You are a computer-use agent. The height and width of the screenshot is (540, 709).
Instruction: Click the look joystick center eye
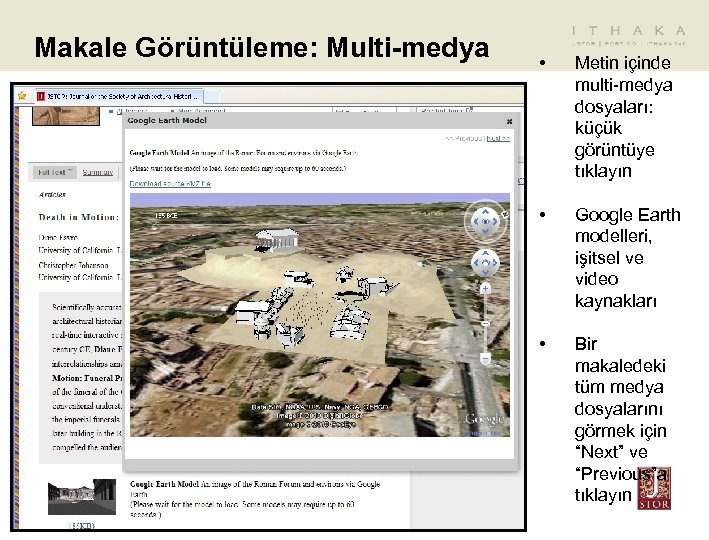pos(485,222)
